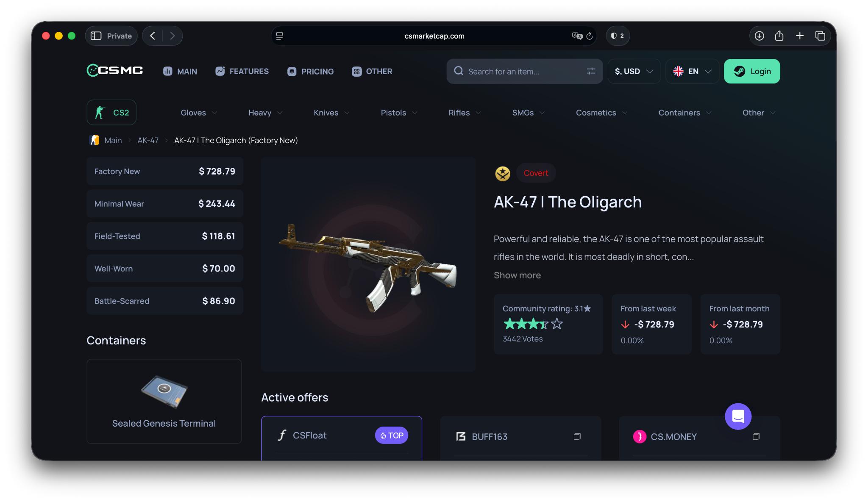Click the copy icon beside CS.MONEY

[x=756, y=437]
